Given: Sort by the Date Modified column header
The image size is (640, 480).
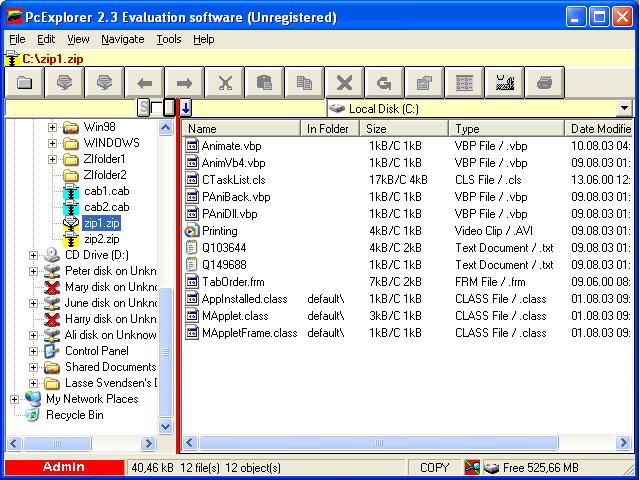Looking at the screenshot, I should 599,129.
